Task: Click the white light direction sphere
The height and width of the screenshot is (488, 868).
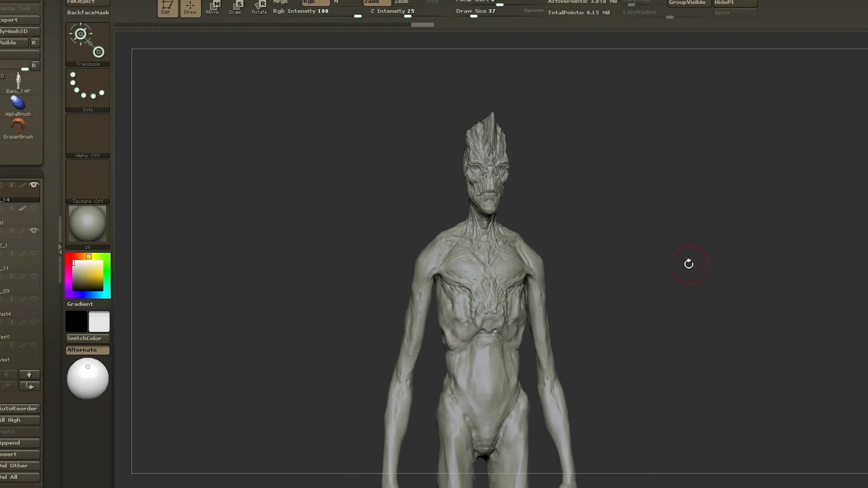Action: (x=88, y=378)
